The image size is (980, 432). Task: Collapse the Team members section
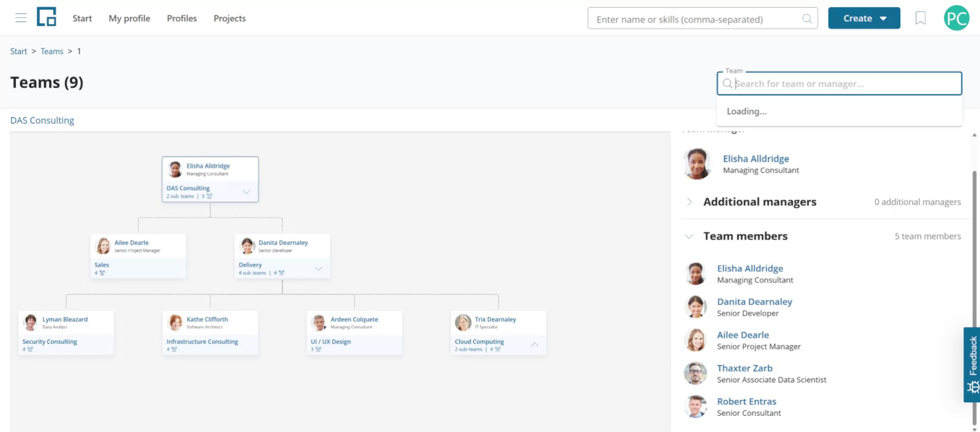(689, 236)
